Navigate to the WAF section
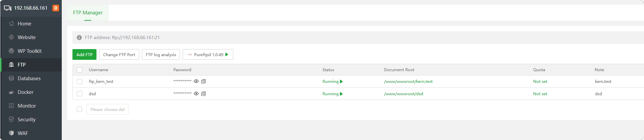 (x=23, y=133)
